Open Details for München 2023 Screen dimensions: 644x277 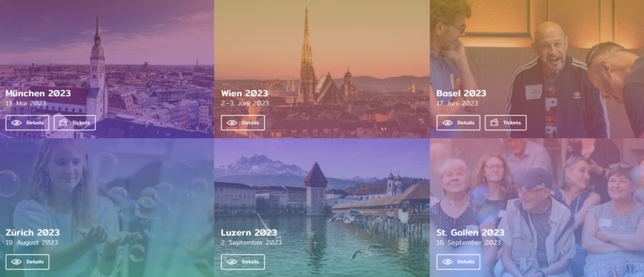pyautogui.click(x=28, y=123)
